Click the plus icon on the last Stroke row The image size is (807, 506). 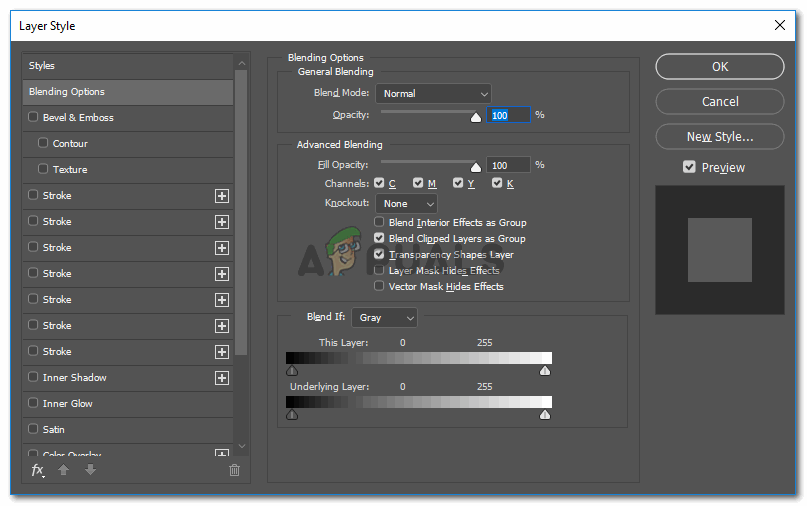222,352
